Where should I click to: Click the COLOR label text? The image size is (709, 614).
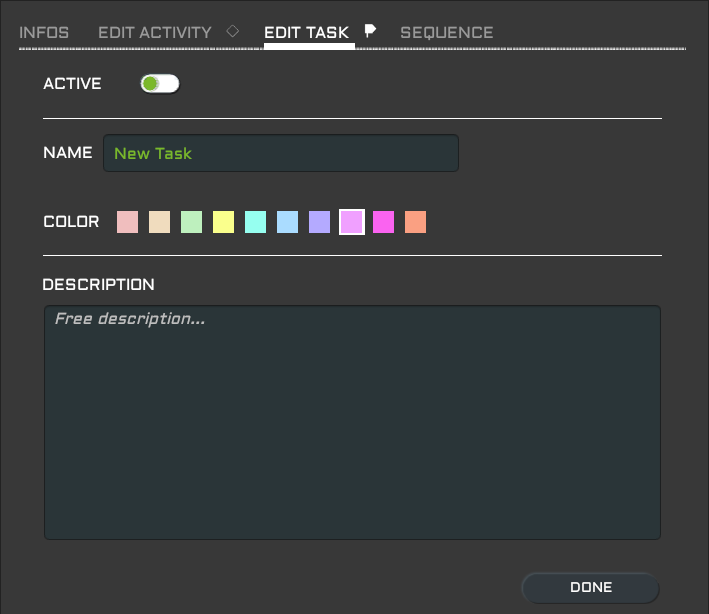tap(71, 222)
